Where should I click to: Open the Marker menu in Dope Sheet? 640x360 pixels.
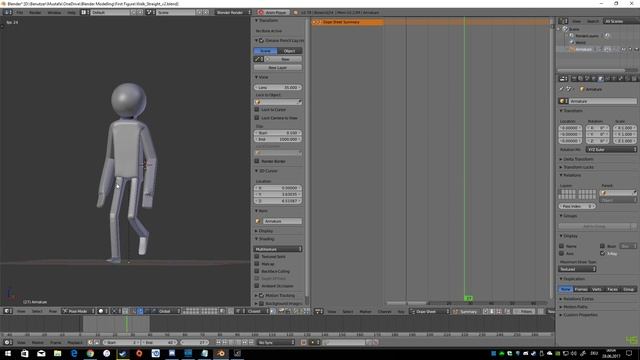click(x=365, y=311)
